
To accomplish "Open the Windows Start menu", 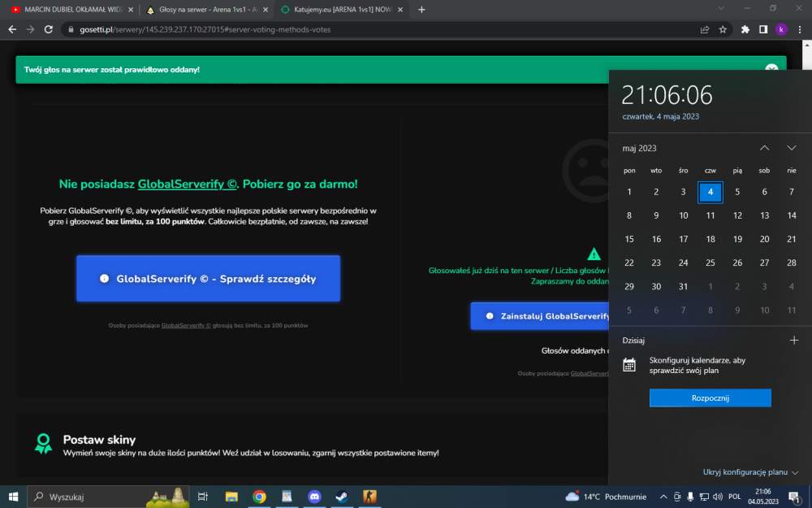I will (x=14, y=497).
